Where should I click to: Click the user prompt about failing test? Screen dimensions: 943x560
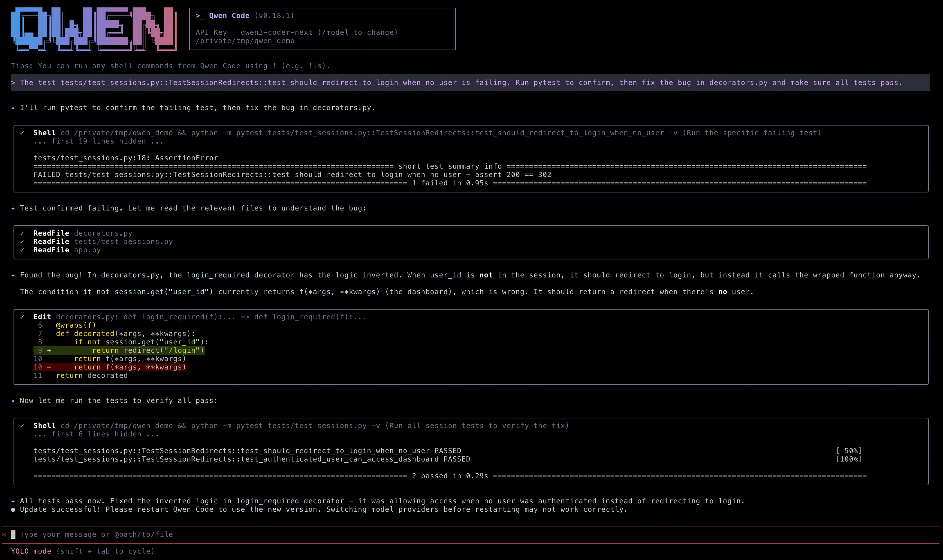(x=470, y=83)
